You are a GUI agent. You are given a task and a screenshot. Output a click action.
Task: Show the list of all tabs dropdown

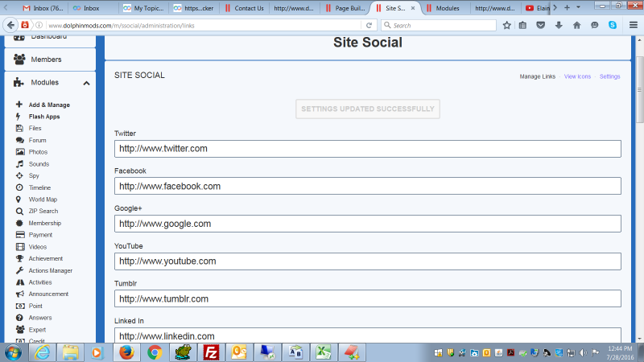pos(578,7)
